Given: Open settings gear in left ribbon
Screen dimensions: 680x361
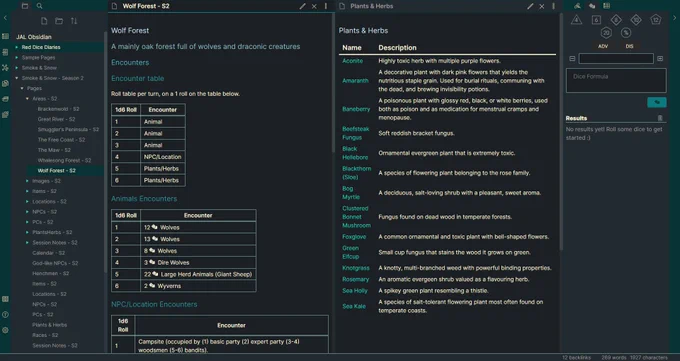Looking at the screenshot, I should [5, 330].
